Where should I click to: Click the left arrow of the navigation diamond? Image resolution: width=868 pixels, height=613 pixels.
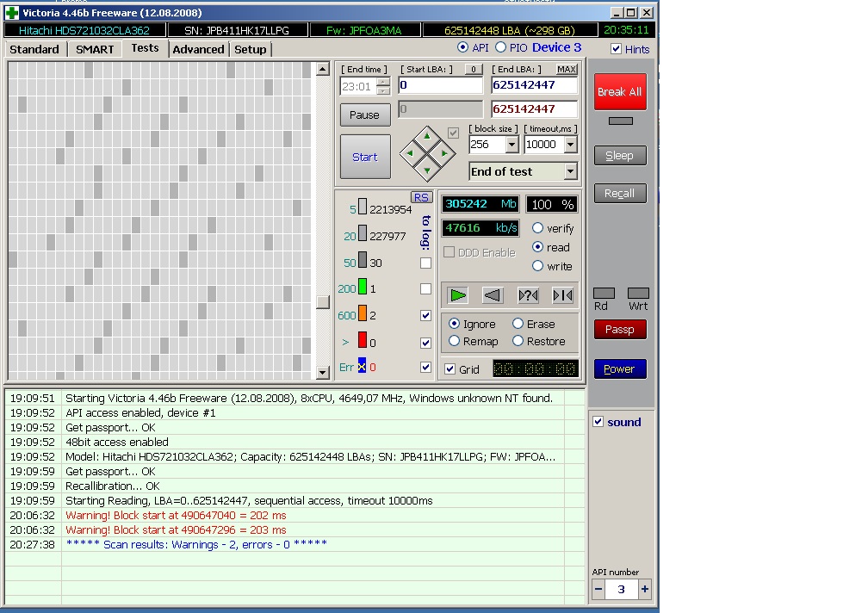(x=409, y=153)
